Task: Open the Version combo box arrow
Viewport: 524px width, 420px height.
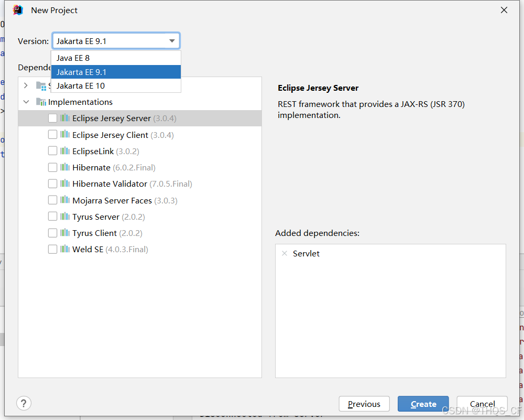Action: [172, 41]
